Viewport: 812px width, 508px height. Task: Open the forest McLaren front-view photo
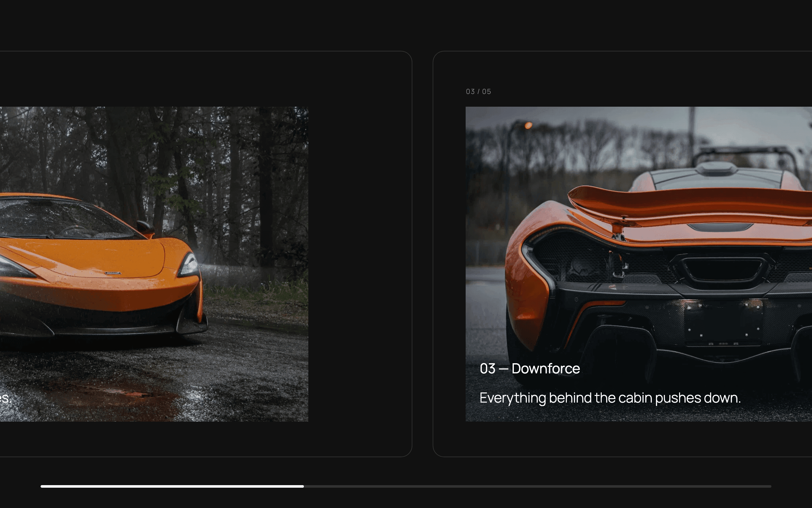click(x=154, y=264)
